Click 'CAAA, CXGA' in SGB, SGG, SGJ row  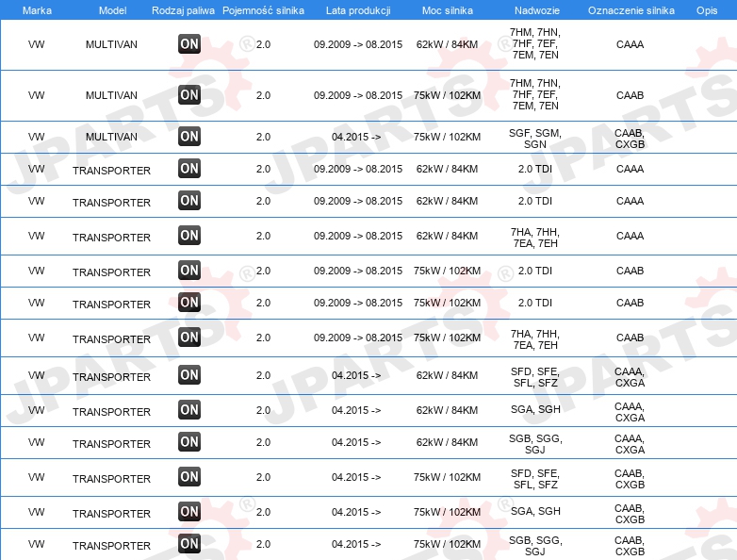[630, 444]
